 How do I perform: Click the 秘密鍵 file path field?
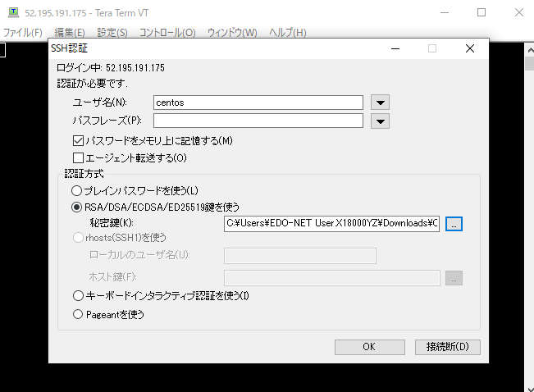(x=331, y=223)
